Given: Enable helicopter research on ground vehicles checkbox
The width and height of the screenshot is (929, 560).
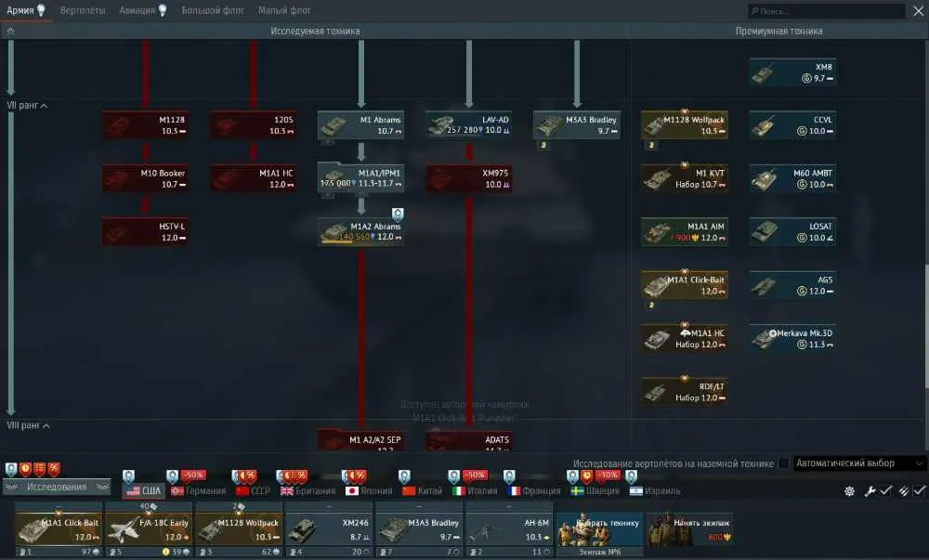Looking at the screenshot, I should 783,463.
